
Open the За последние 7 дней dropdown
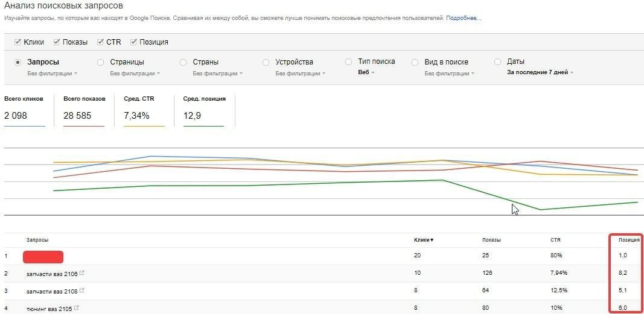540,72
